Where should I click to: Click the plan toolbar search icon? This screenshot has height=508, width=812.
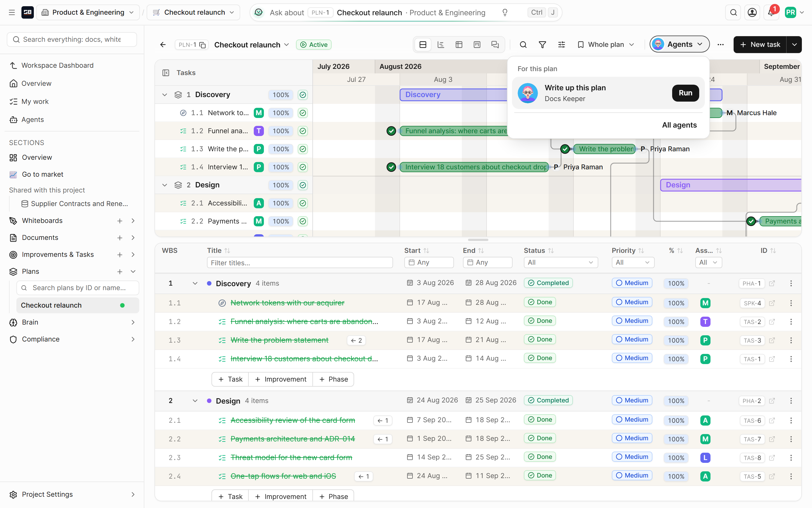(x=523, y=45)
